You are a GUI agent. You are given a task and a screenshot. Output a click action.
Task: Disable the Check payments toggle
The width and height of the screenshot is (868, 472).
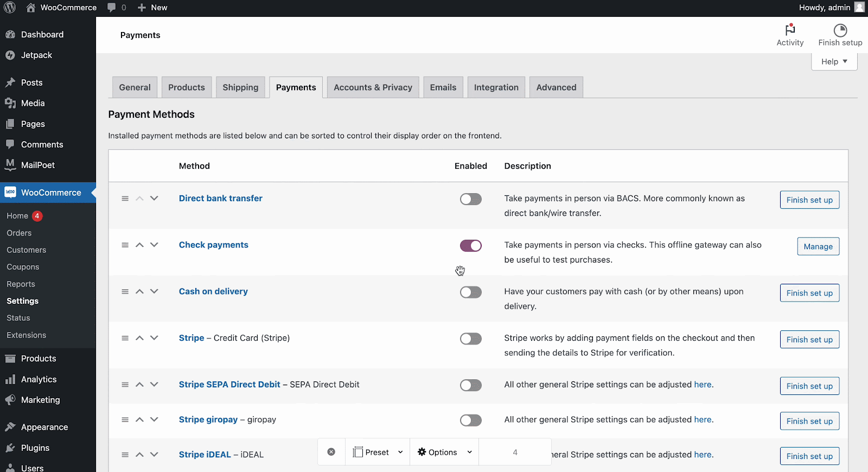click(x=470, y=246)
